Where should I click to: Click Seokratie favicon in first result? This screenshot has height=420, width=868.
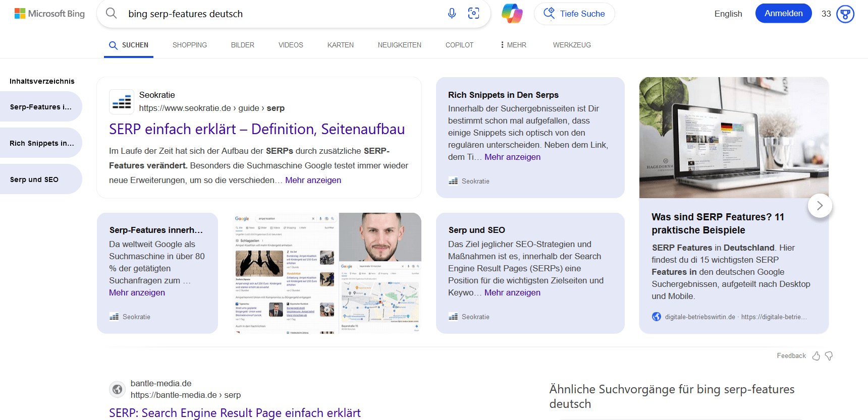click(122, 102)
